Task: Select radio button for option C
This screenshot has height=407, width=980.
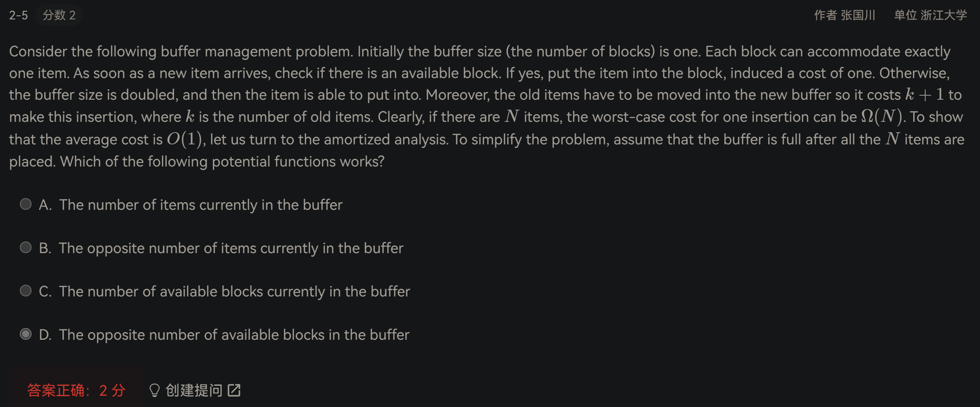Action: tap(26, 291)
